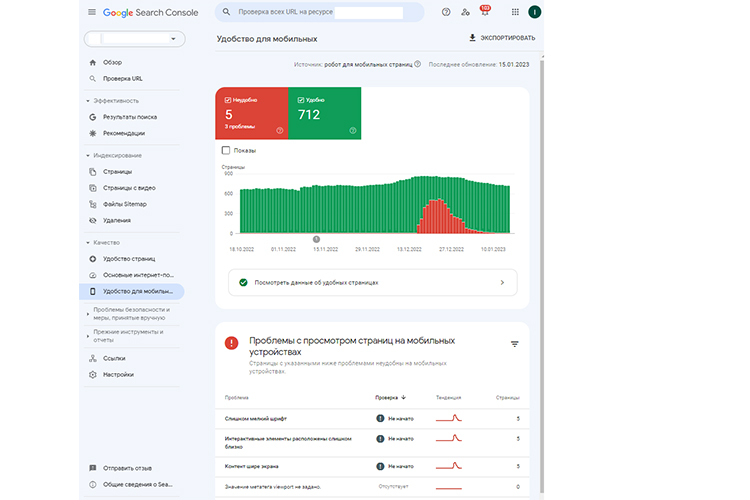Click trend sparkline for Слишком мелкий шрифт
This screenshot has height=500, width=750.
pos(449,418)
